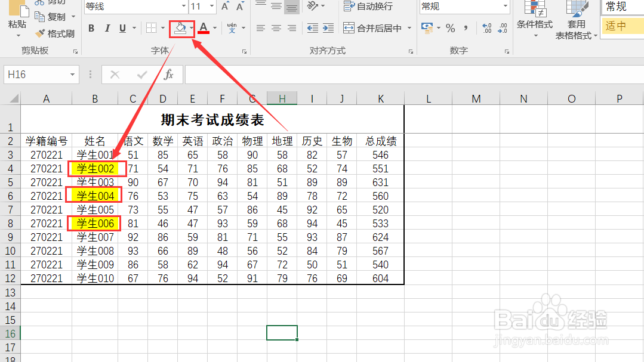Toggle bold formatting
Viewport: 644px width, 362px height.
tap(91, 28)
